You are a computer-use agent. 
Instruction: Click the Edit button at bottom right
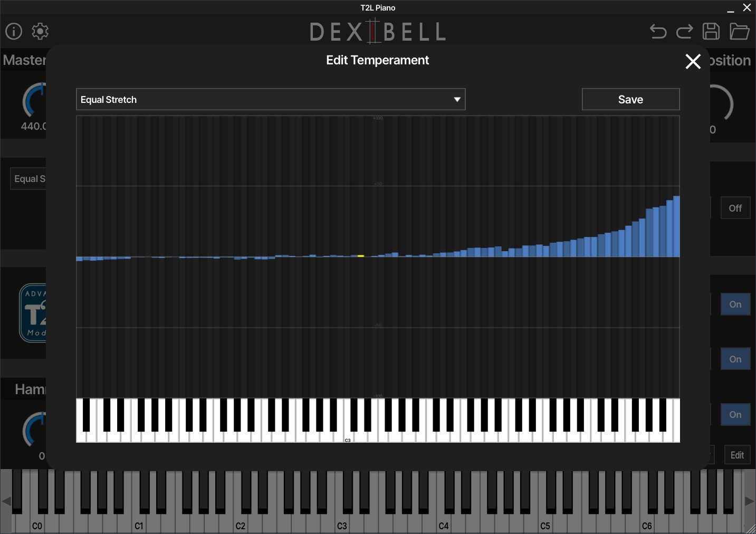pos(736,455)
